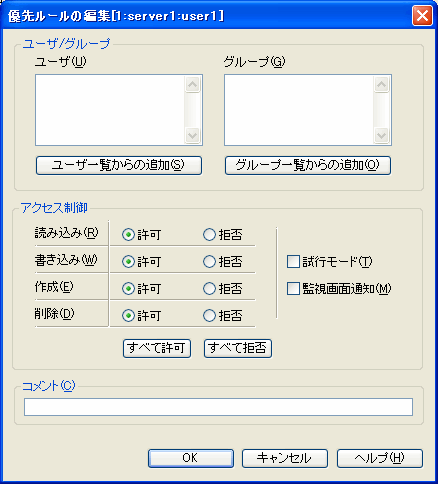
Task: Close the 優先ルールの編集 dialog
Action: coord(422,15)
